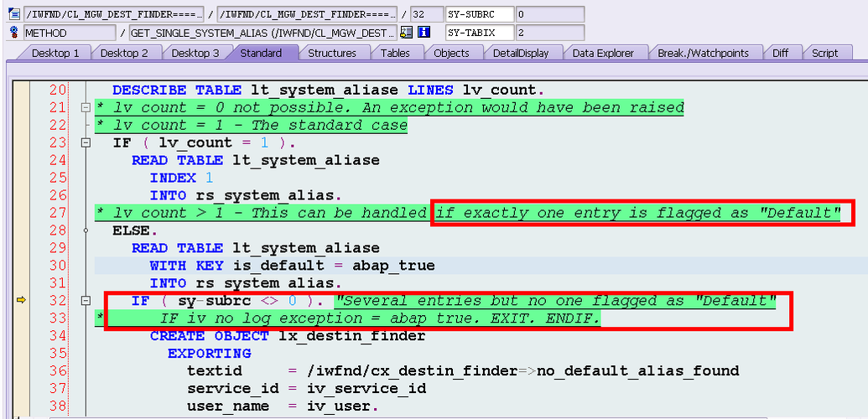The image size is (868, 419).
Task: Open the Break./Watchpoints tab
Action: click(x=703, y=53)
